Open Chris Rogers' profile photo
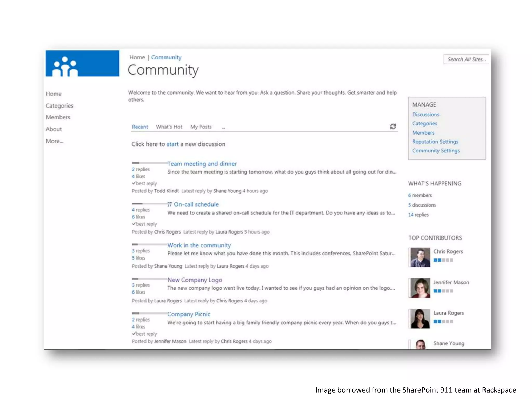Viewport: 532px width, 399px height. (420, 257)
